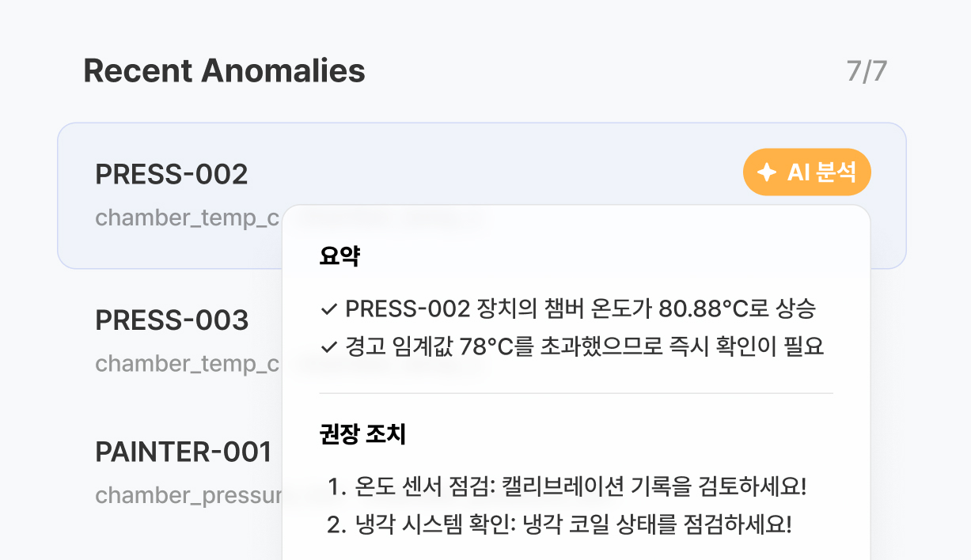Viewport: 971px width, 560px height.
Task: Click chamber_temp_c under PRESS-002
Action: [x=188, y=218]
